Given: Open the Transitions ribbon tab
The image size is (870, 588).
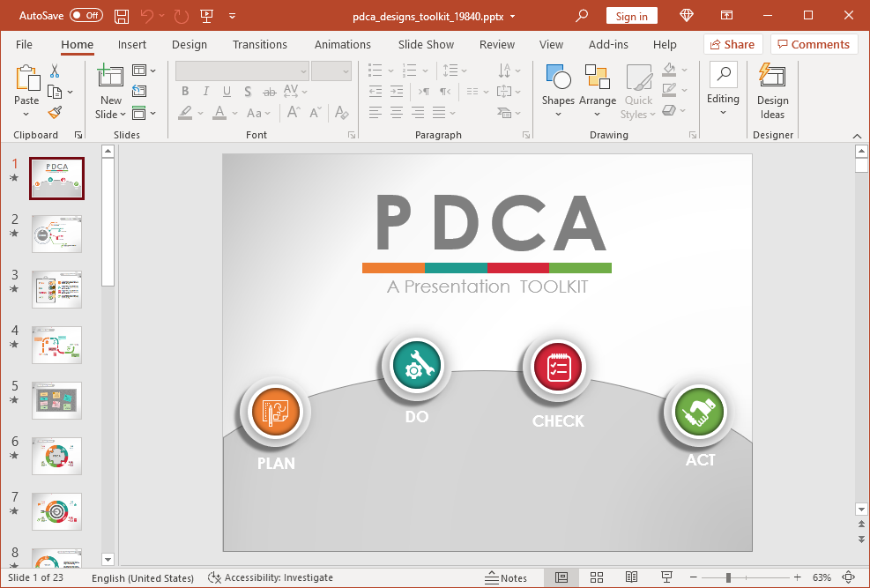Looking at the screenshot, I should point(260,44).
